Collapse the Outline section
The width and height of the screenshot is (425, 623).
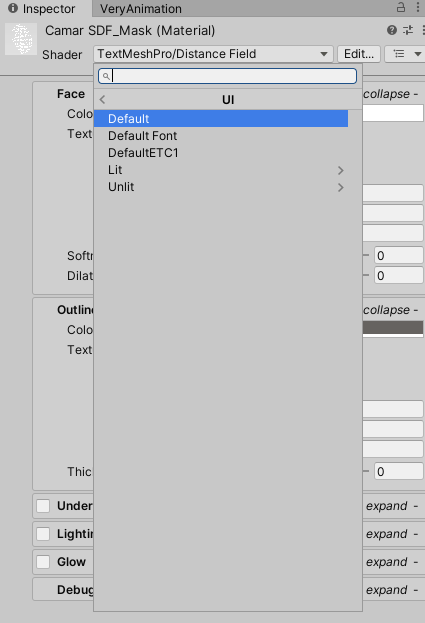(390, 310)
